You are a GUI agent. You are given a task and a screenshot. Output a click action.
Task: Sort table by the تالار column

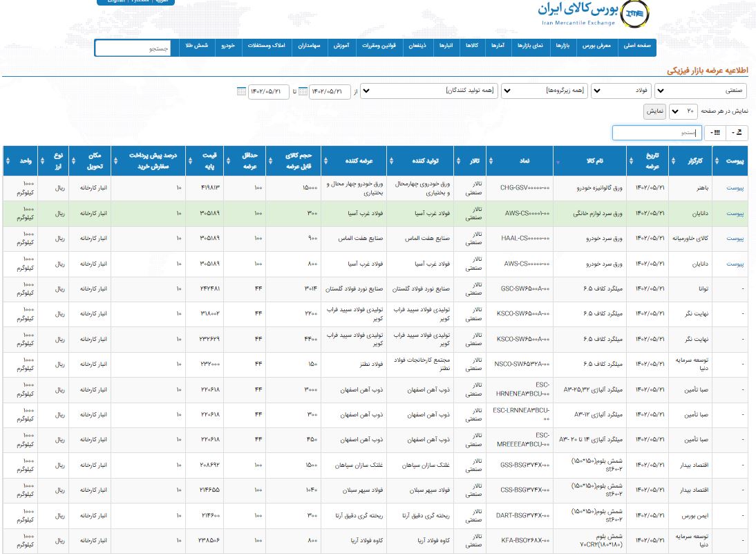pos(470,160)
